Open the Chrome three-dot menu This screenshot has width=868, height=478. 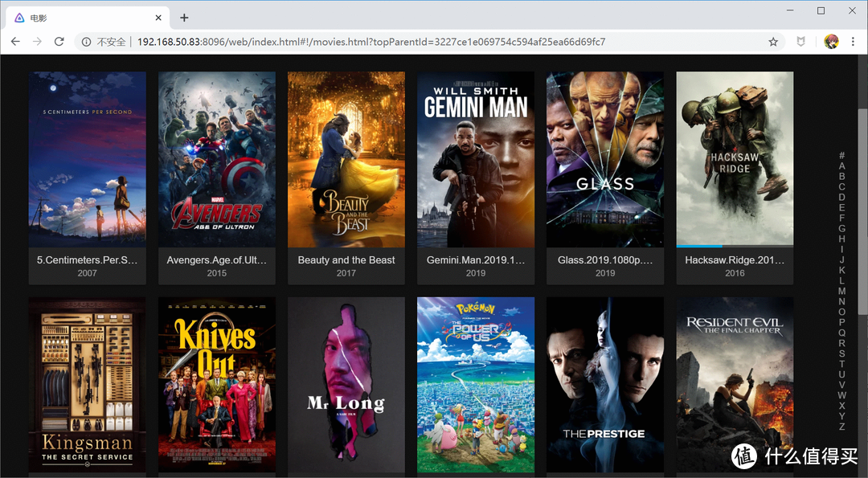[853, 42]
